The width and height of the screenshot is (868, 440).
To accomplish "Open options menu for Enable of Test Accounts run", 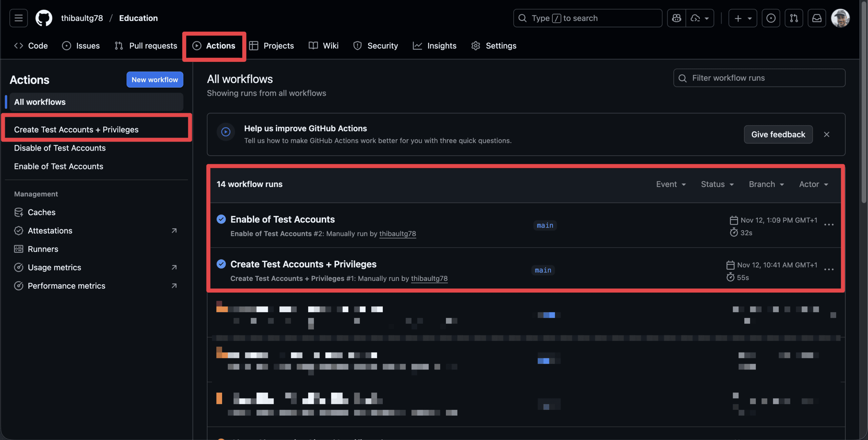I will pyautogui.click(x=829, y=225).
